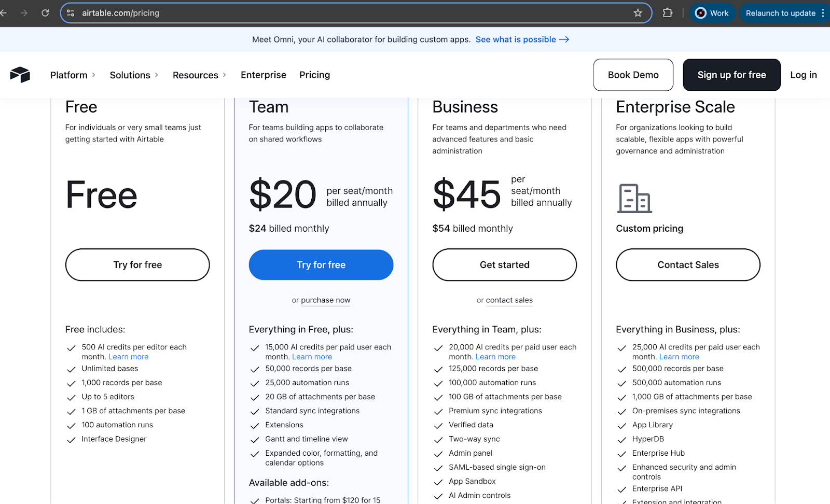Click Contact Sales button

pos(688,265)
